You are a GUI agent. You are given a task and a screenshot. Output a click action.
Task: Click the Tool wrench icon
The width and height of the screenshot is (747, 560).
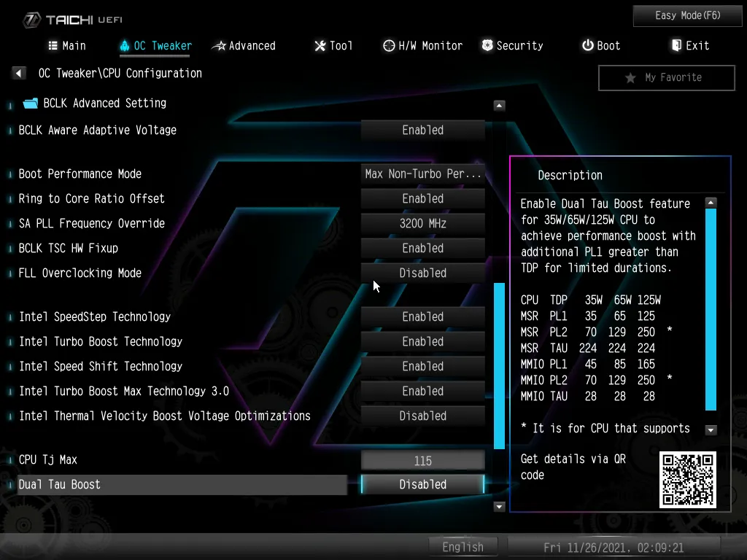(x=320, y=46)
